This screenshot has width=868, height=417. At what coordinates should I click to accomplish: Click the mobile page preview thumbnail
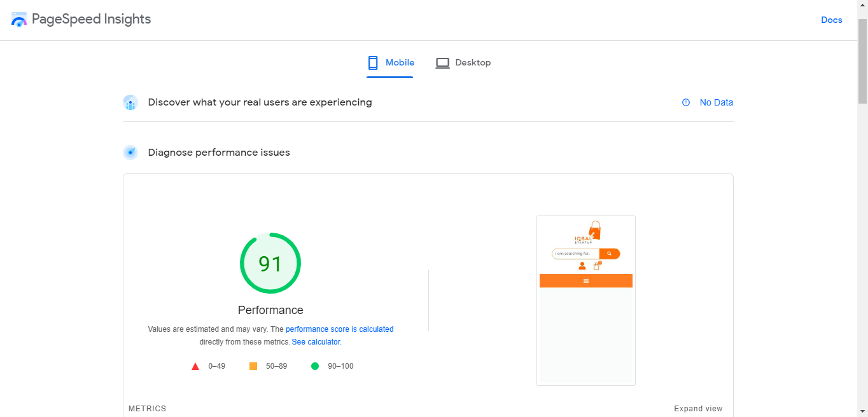[x=585, y=300]
